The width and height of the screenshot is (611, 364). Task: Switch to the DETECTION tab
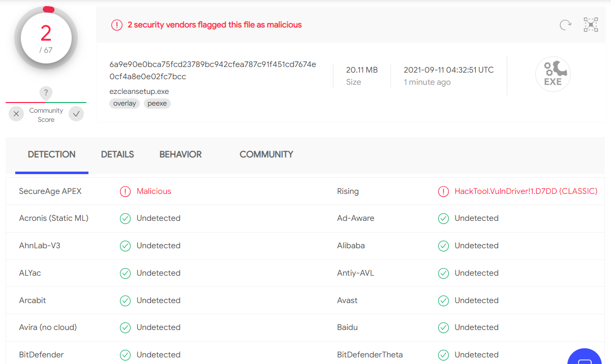coord(52,154)
